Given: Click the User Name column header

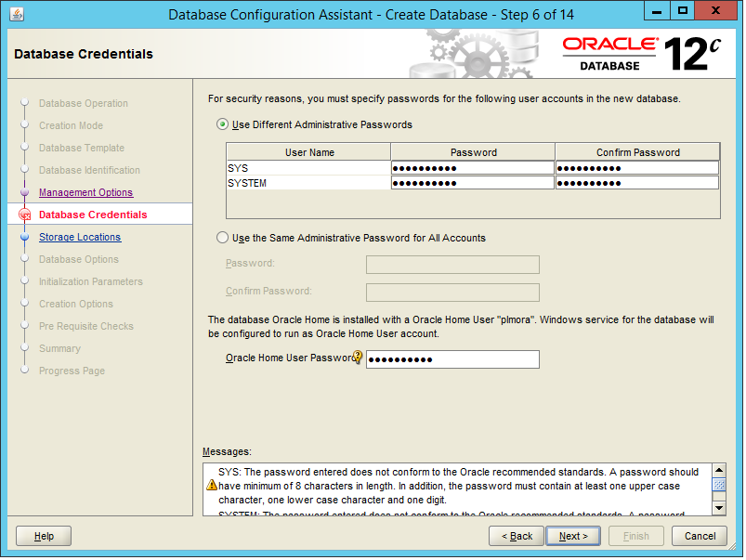Looking at the screenshot, I should click(309, 152).
